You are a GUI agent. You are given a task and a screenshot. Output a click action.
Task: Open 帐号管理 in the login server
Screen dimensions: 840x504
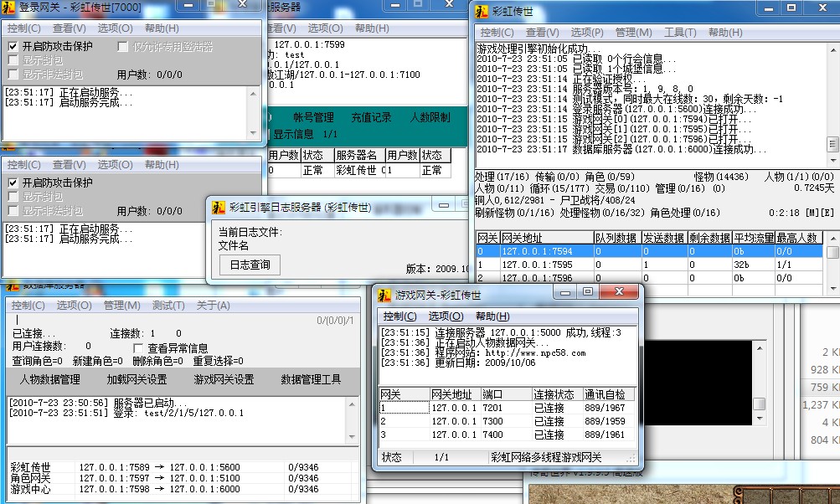click(313, 117)
